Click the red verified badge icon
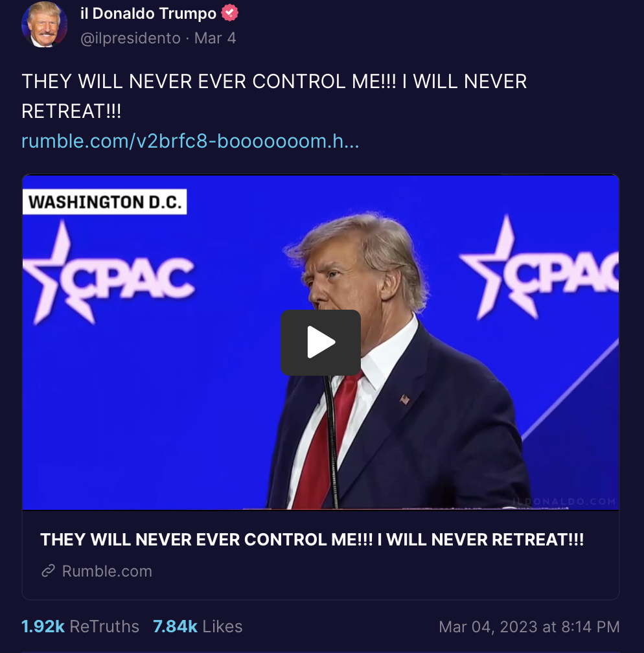Image resolution: width=644 pixels, height=653 pixels. point(229,13)
